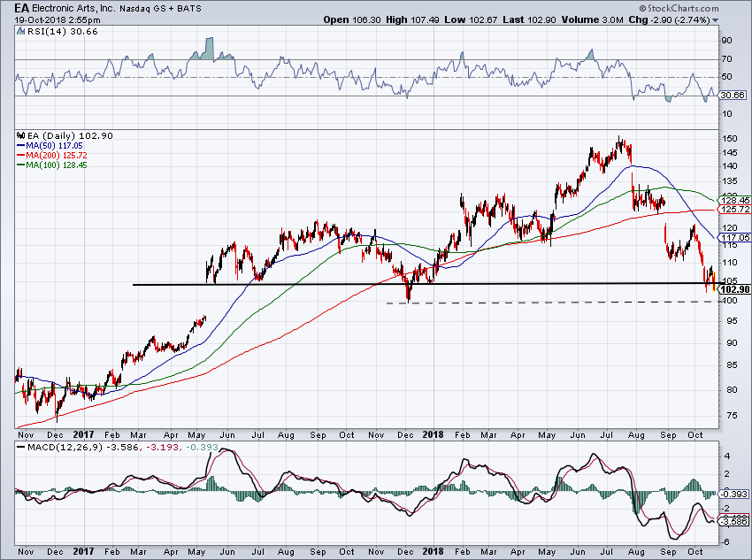Click the -3.193 MACD signal value in legend
The width and height of the screenshot is (752, 560).
(162, 448)
